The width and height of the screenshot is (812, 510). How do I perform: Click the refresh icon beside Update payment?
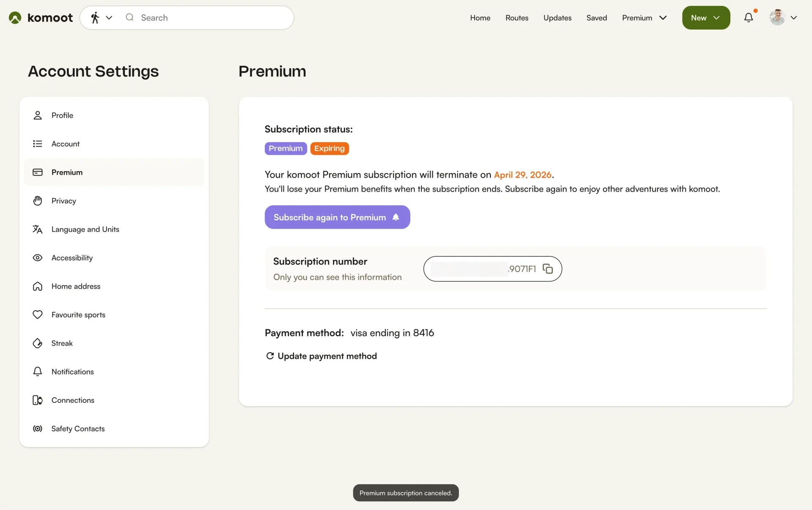(270, 356)
